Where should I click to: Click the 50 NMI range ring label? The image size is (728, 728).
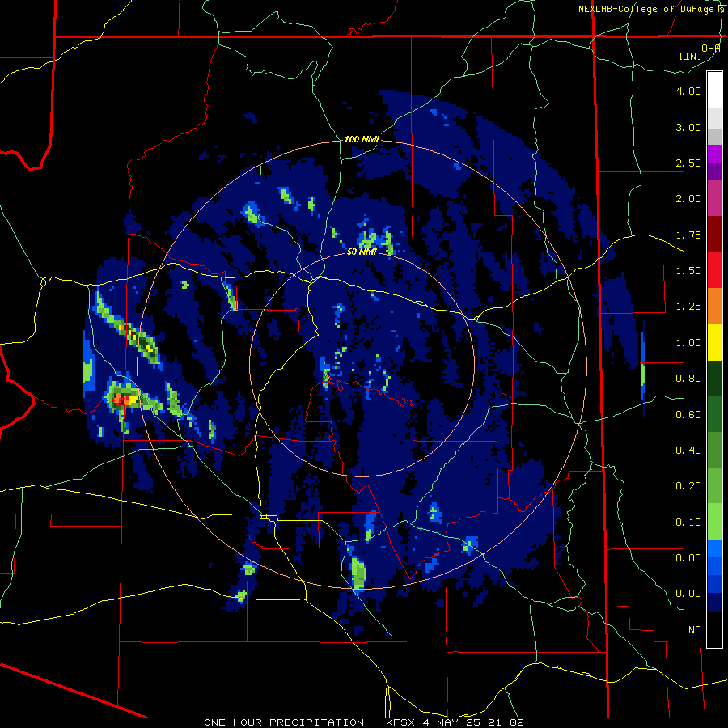click(x=362, y=252)
